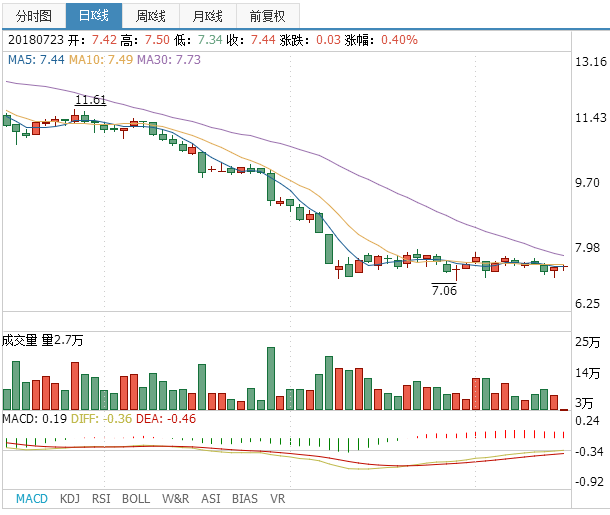The image size is (610, 515).
Task: Click the 3万 volume axis label
Action: click(584, 403)
